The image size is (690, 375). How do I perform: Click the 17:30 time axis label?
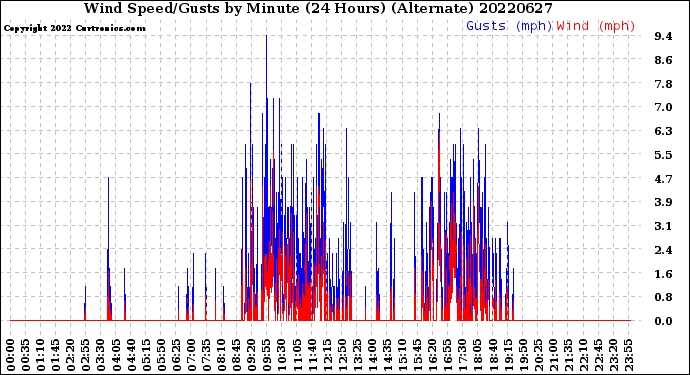462,355
